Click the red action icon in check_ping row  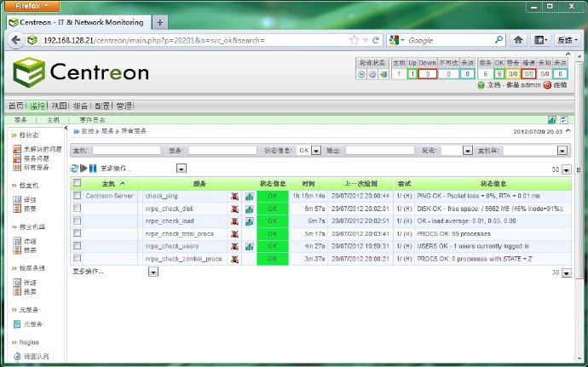234,196
